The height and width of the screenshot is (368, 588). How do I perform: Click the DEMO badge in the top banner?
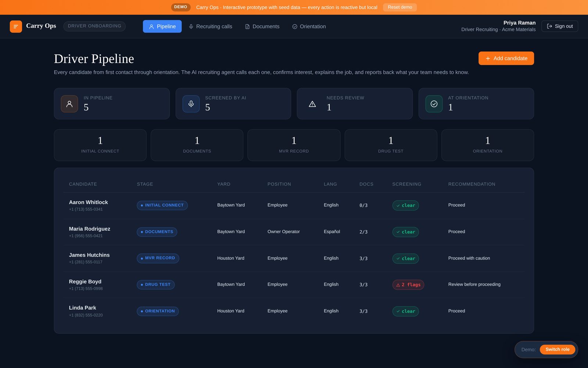click(180, 7)
